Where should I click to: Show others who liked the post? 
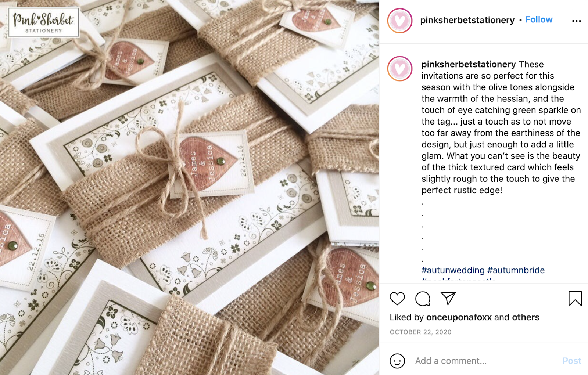pos(526,317)
